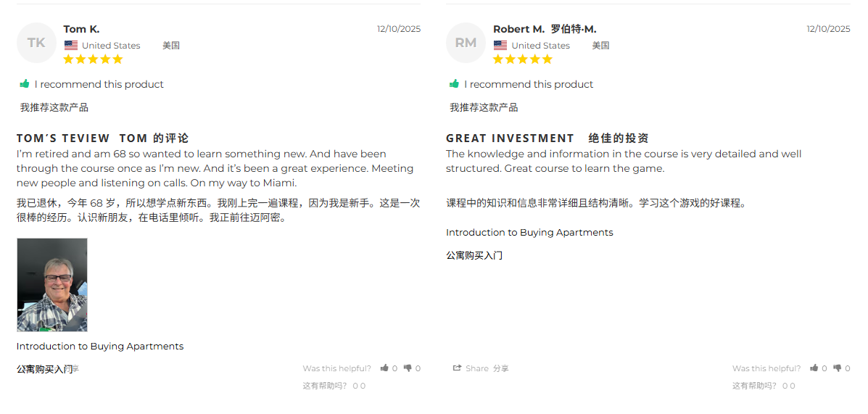The height and width of the screenshot is (414, 868).
Task: Click the Great Investment review title
Action: (510, 138)
